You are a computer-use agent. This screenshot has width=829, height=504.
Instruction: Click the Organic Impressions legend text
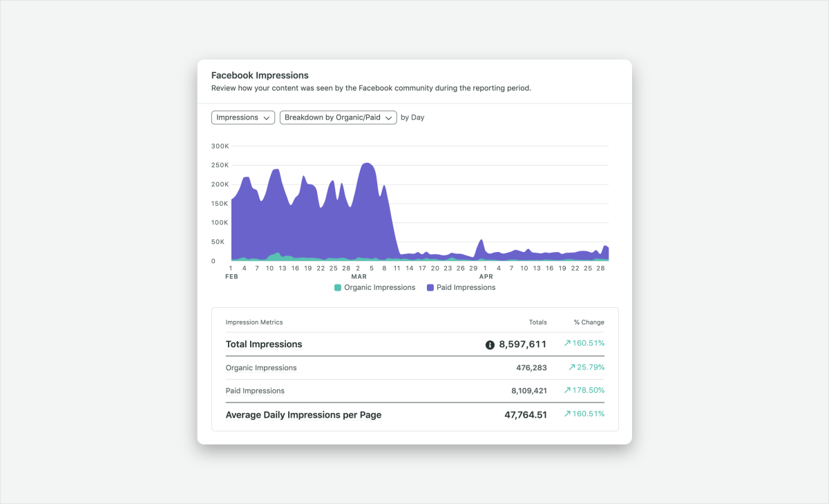[379, 287]
